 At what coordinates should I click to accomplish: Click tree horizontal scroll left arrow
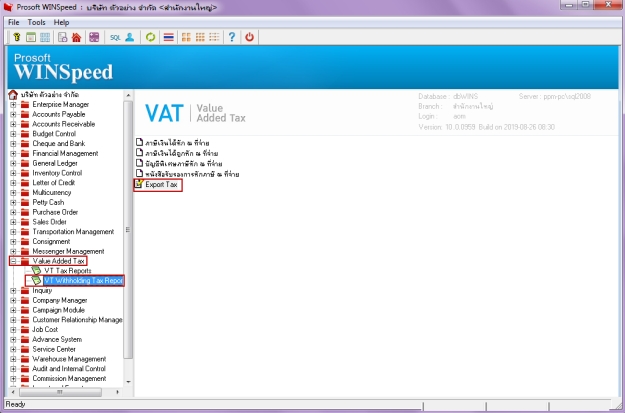14,392
